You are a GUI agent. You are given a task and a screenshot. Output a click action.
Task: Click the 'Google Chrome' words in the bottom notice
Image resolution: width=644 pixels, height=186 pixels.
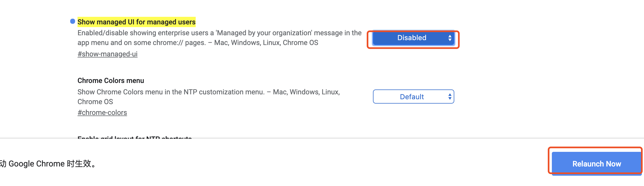(x=37, y=164)
